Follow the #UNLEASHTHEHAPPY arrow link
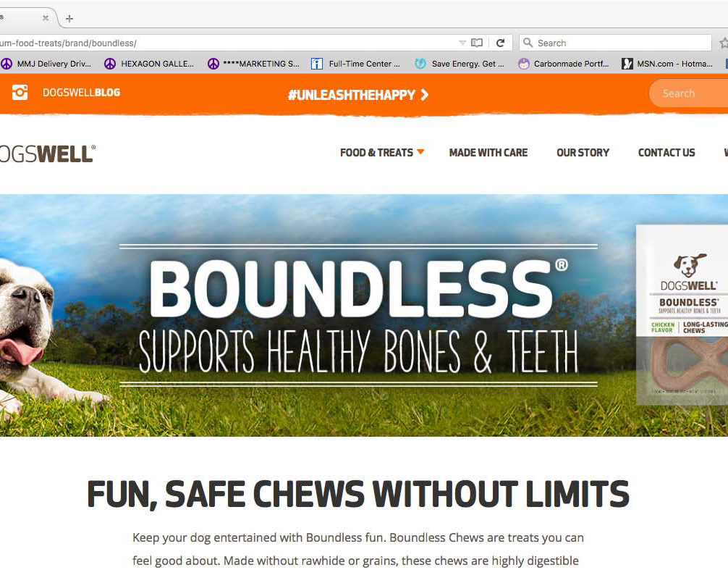728x570 pixels. click(x=358, y=95)
